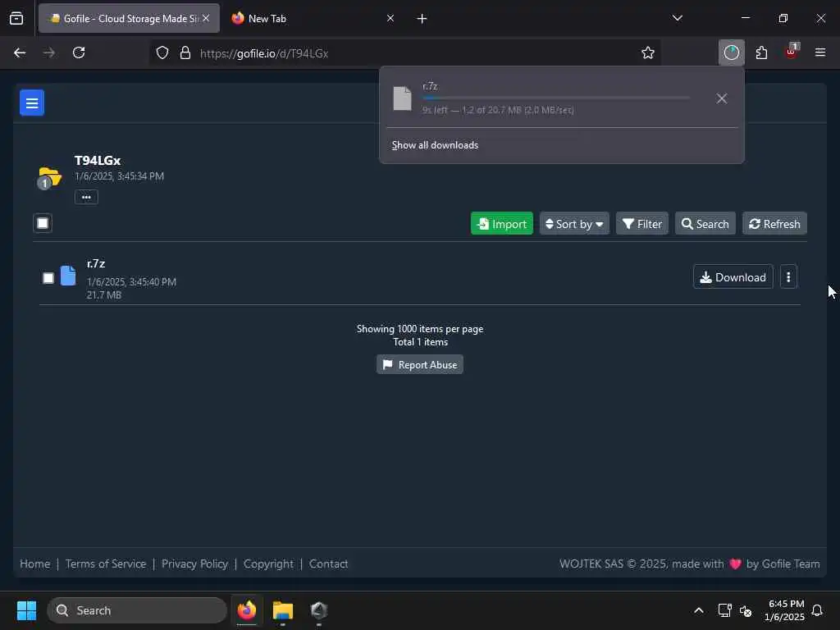Click the Windows taskbar Search box
The width and height of the screenshot is (840, 630).
[137, 610]
